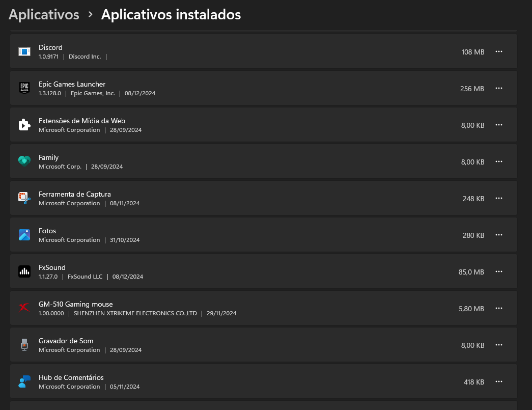Open more options for Gravador de Som
The height and width of the screenshot is (410, 532).
(x=499, y=345)
